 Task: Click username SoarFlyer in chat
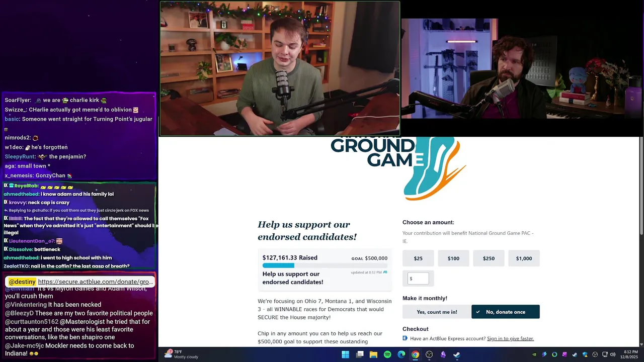click(17, 100)
